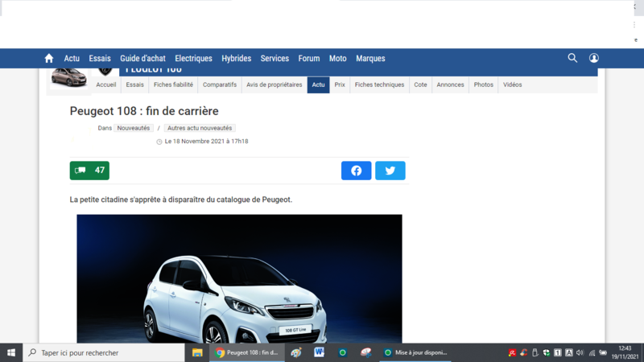
Task: Switch to the Annonces tab
Action: (450, 84)
